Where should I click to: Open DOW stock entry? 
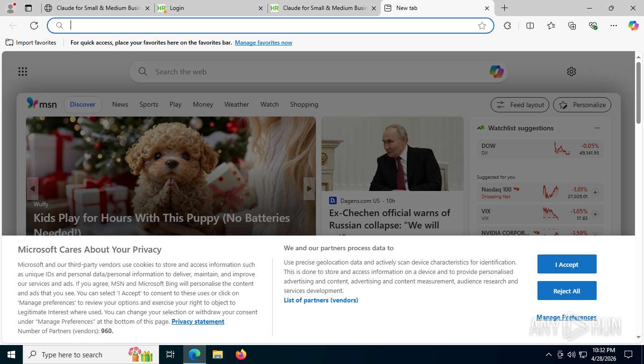(x=540, y=149)
